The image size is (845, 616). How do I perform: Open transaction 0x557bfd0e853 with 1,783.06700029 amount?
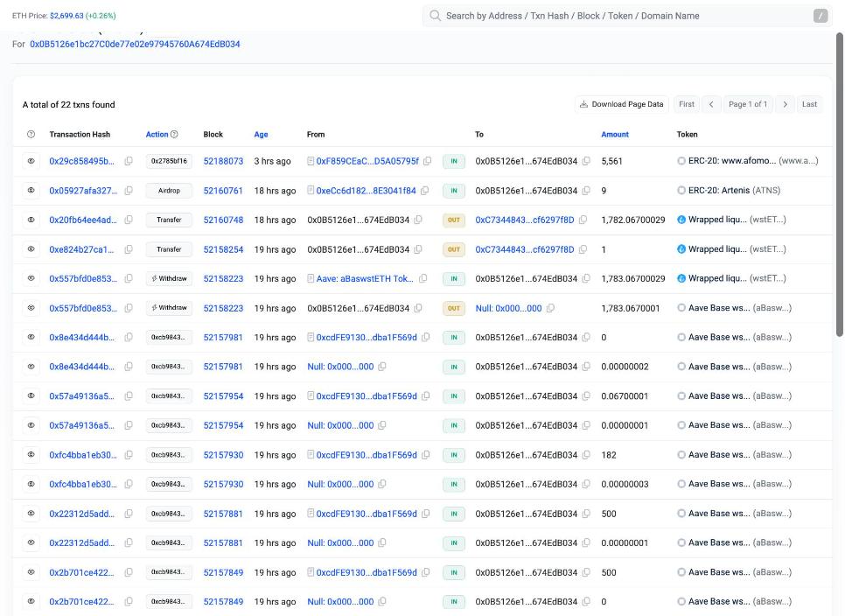tap(83, 278)
